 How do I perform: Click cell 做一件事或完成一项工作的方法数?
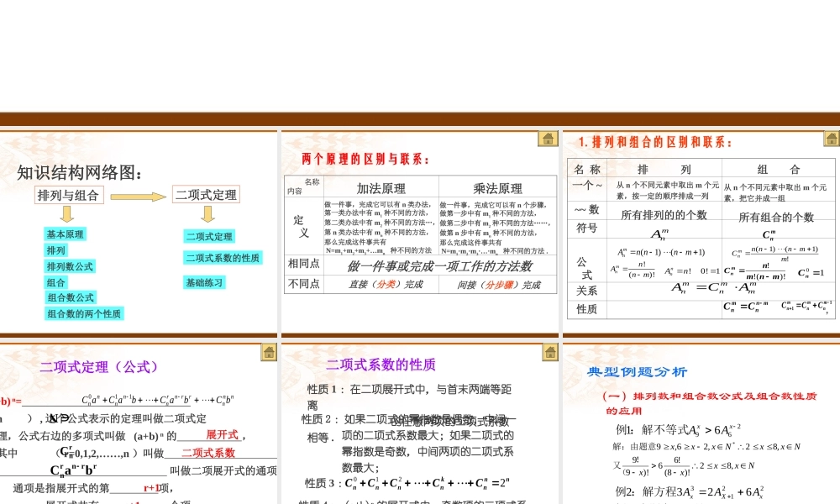(440, 265)
